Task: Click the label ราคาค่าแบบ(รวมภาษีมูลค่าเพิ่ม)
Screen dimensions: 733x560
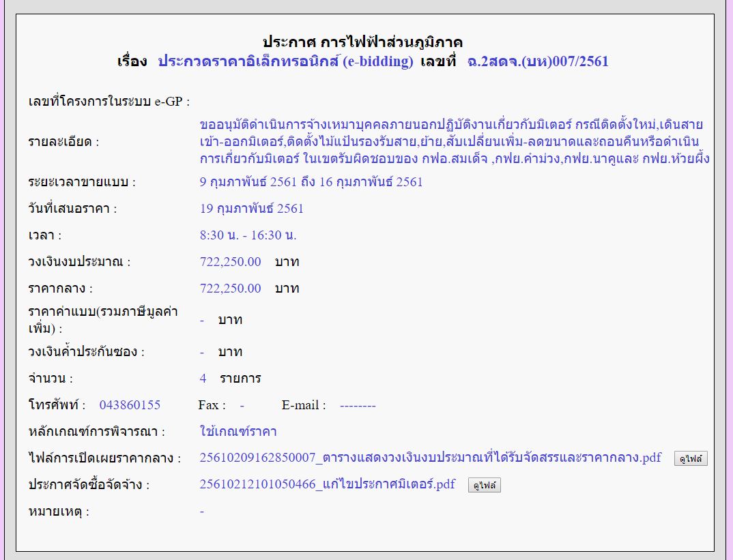Action: (103, 320)
